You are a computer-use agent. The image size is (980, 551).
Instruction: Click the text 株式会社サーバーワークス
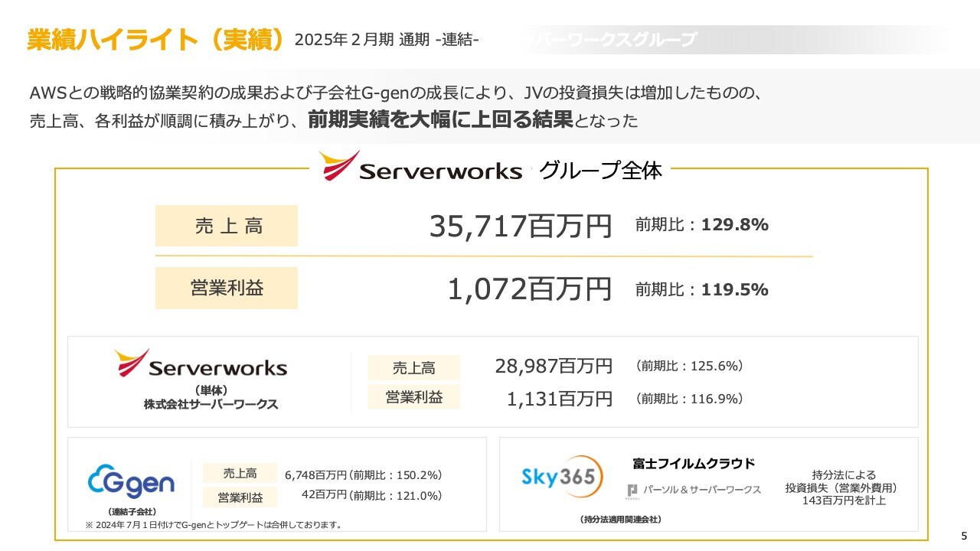(211, 403)
